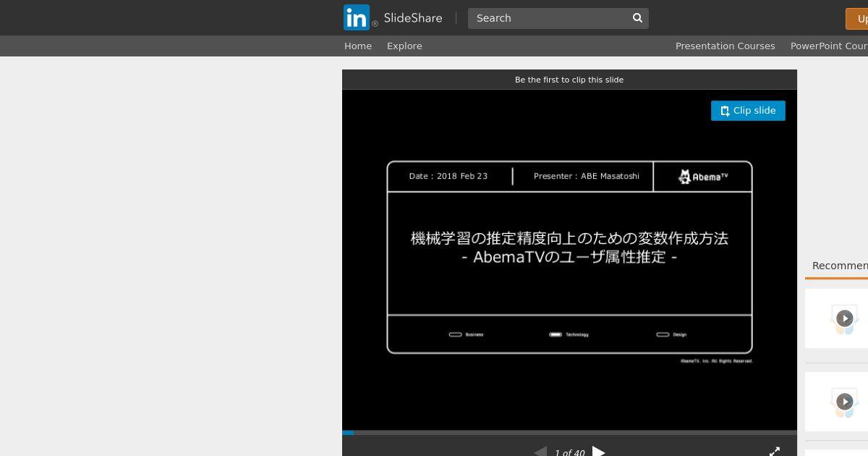Viewport: 868px width, 456px height.
Task: Advance to next slide arrow
Action: coord(598,452)
